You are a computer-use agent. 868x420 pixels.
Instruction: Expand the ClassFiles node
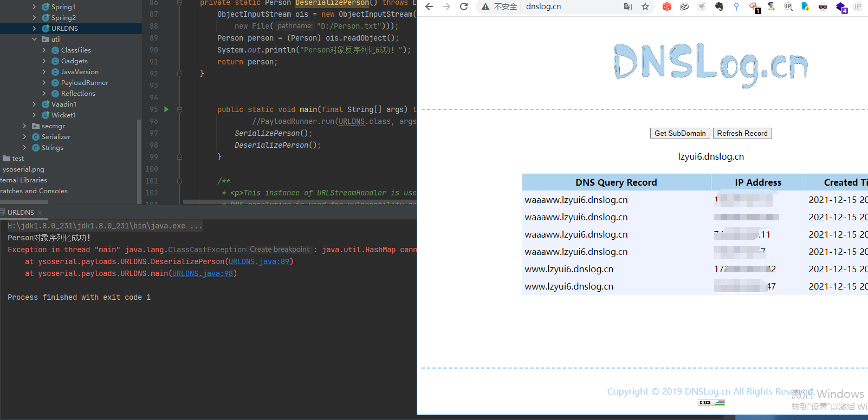[x=44, y=50]
